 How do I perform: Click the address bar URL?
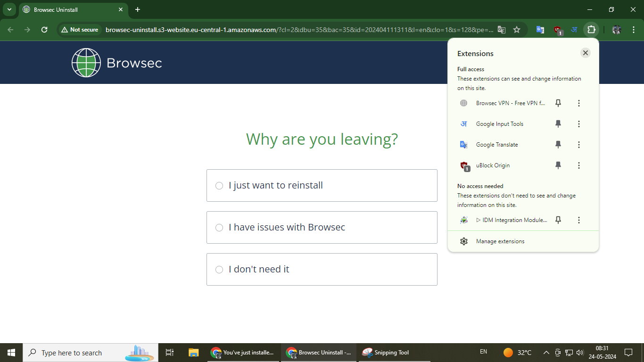pos(299,30)
